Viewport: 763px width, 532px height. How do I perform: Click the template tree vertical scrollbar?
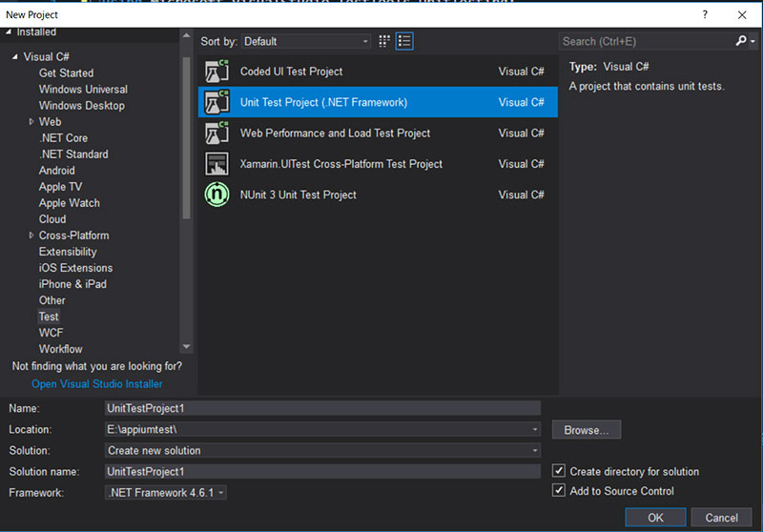coord(187,143)
